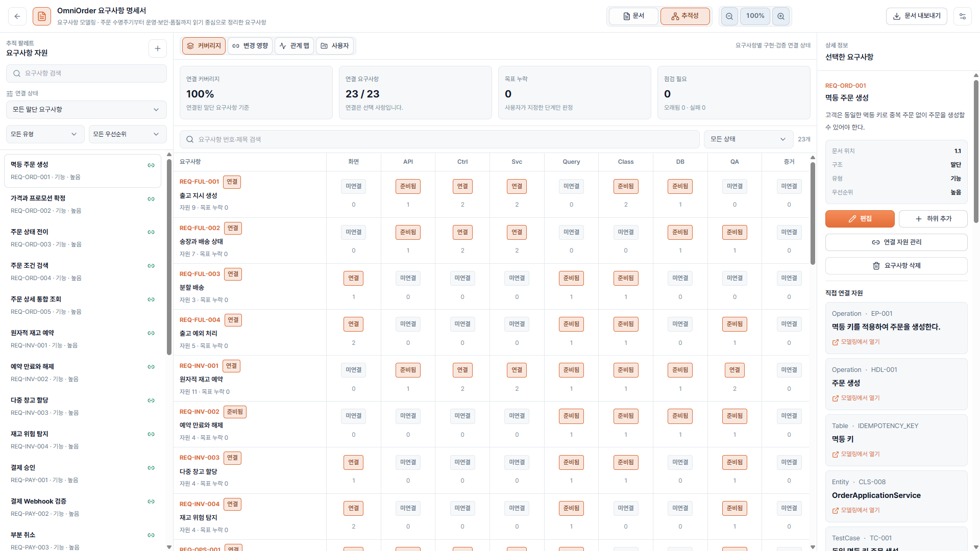This screenshot has width=980, height=551.
Task: Click link icon of 다중 창고 할당
Action: tap(151, 400)
